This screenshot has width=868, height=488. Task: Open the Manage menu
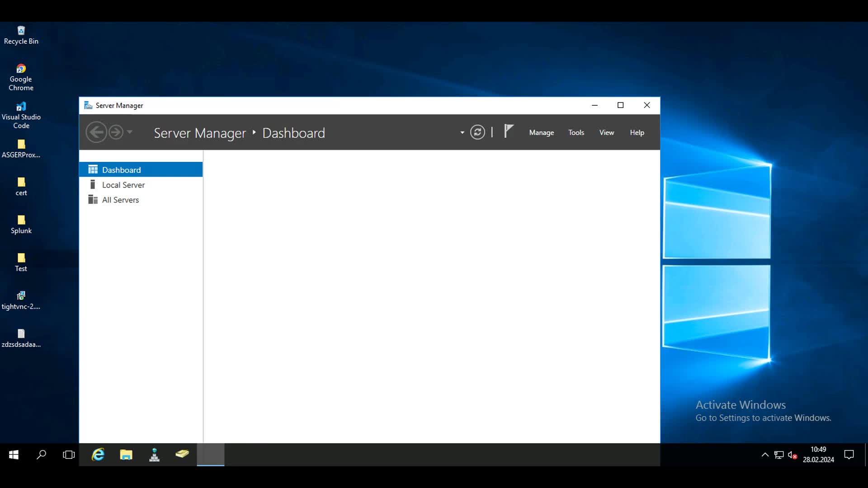541,132
